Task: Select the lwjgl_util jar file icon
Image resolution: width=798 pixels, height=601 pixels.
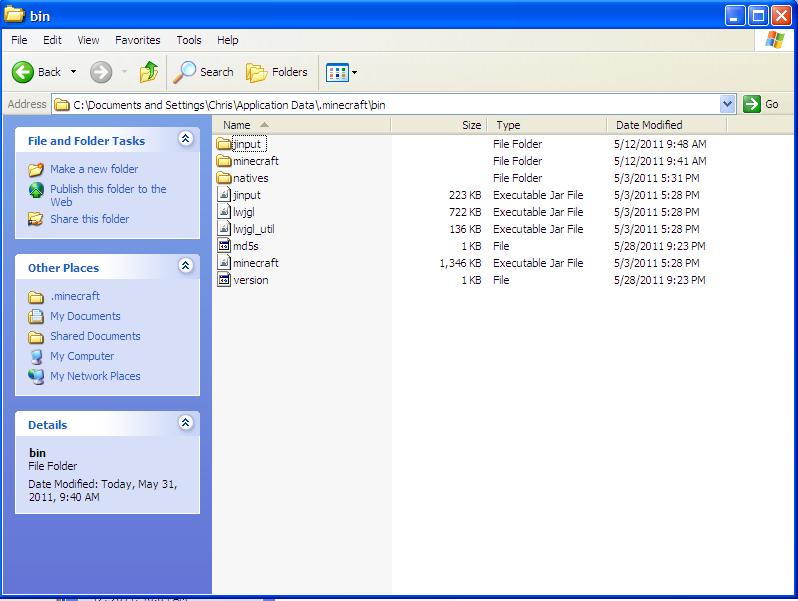Action: 224,229
